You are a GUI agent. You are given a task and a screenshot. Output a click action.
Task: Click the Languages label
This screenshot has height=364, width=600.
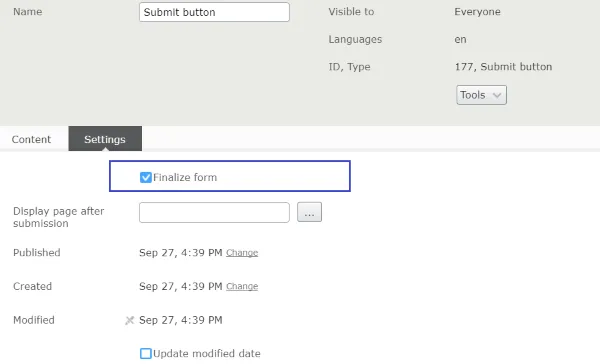pyautogui.click(x=355, y=39)
